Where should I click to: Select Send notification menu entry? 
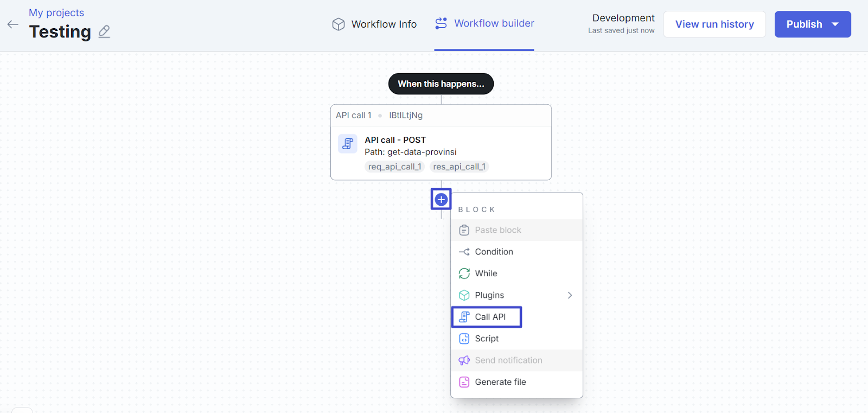click(508, 360)
